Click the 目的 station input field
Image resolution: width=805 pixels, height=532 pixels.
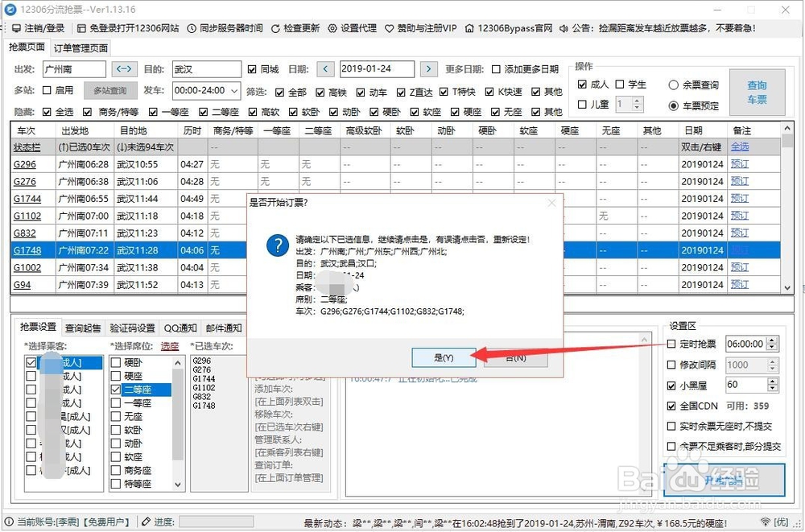pyautogui.click(x=206, y=68)
